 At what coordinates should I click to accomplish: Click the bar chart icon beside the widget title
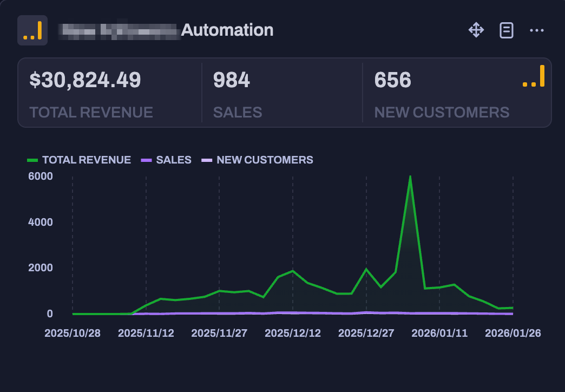(x=32, y=30)
